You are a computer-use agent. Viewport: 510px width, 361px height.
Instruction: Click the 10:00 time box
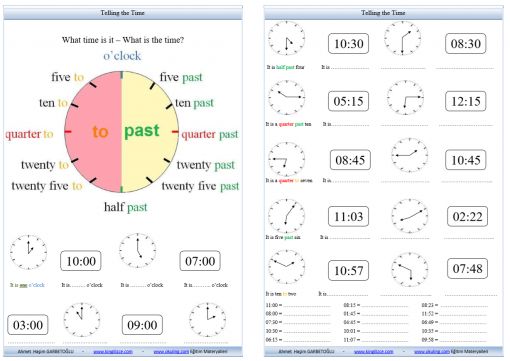pyautogui.click(x=81, y=261)
